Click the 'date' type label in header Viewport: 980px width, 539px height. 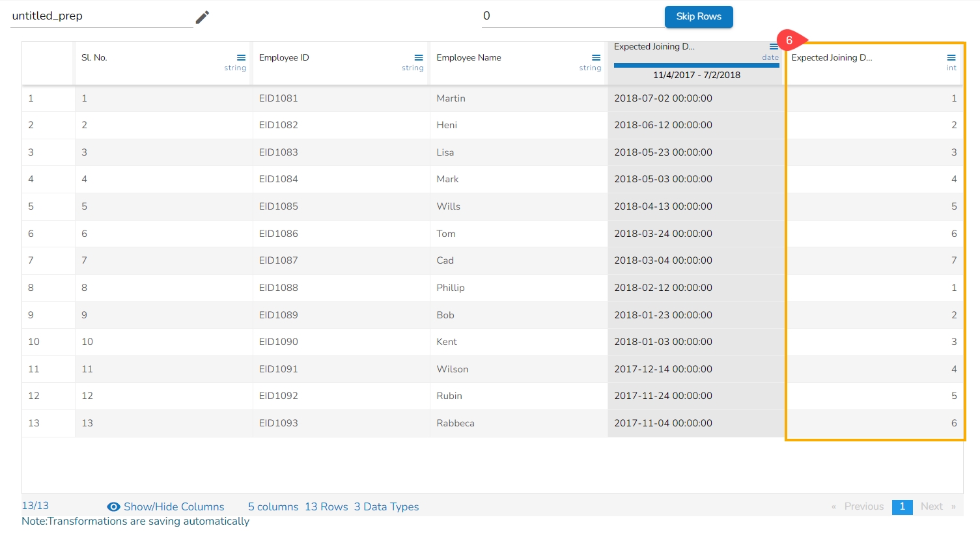coord(770,57)
